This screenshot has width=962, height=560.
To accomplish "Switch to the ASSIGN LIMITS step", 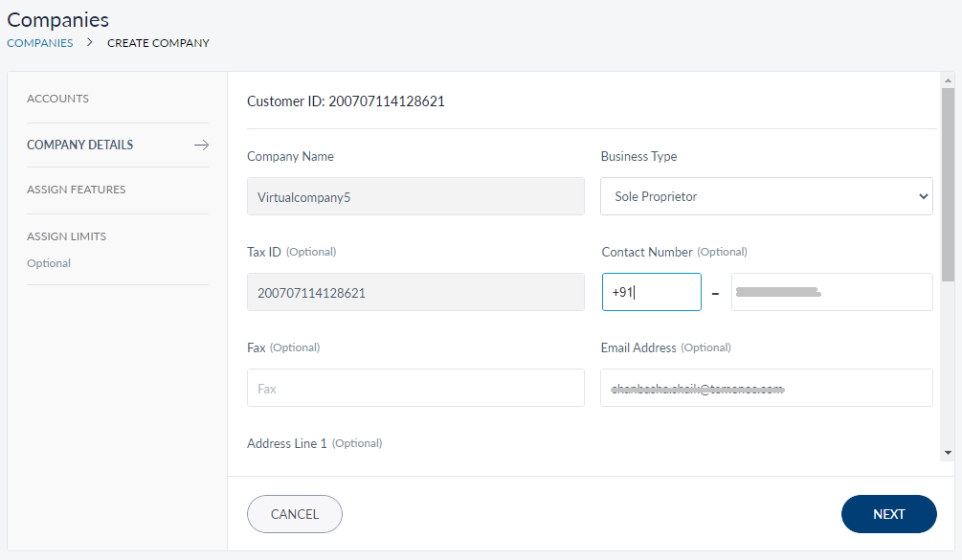I will click(x=67, y=236).
